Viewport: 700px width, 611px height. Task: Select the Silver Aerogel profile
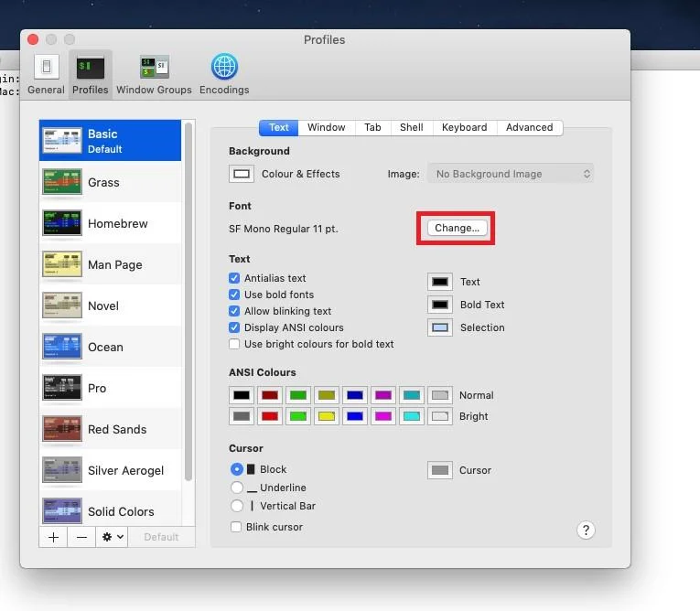pyautogui.click(x=111, y=470)
